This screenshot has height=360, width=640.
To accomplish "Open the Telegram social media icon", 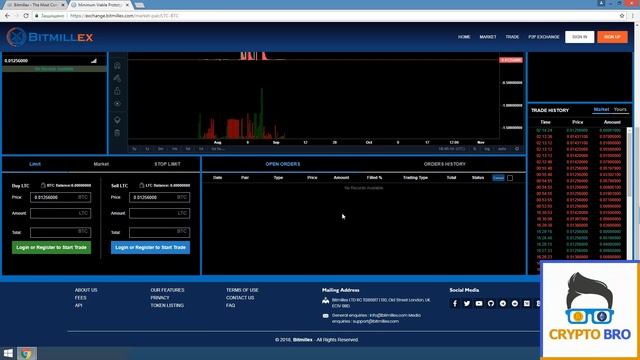I will pyautogui.click(x=503, y=304).
